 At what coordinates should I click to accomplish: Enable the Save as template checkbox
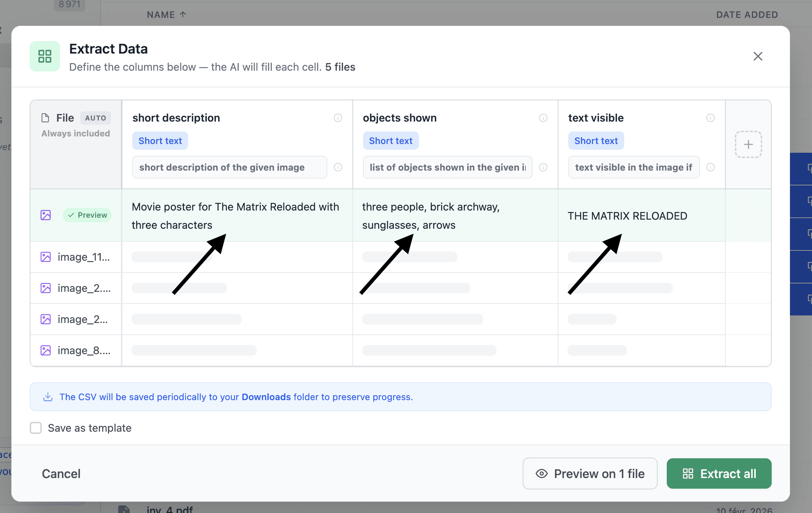(36, 428)
